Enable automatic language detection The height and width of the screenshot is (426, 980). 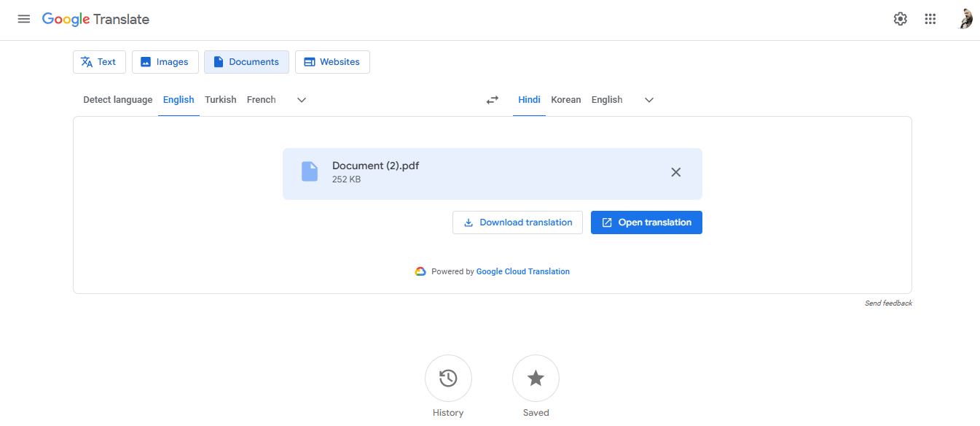[117, 99]
